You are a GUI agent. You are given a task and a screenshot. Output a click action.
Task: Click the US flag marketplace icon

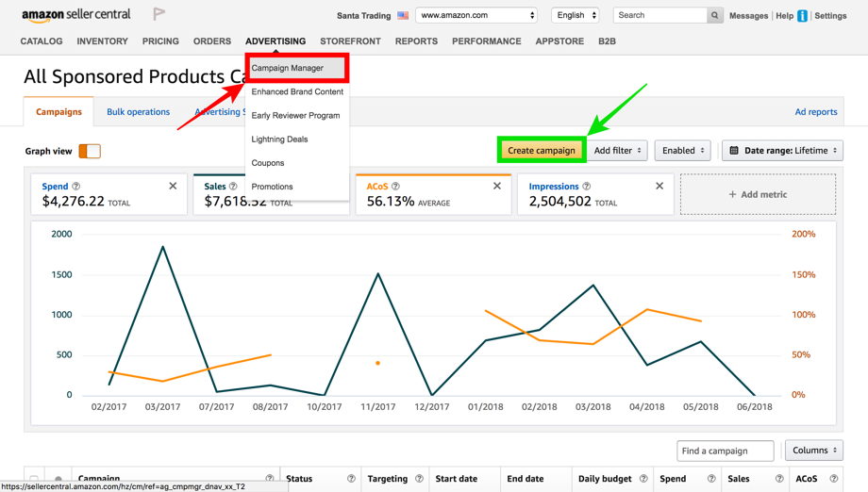403,15
